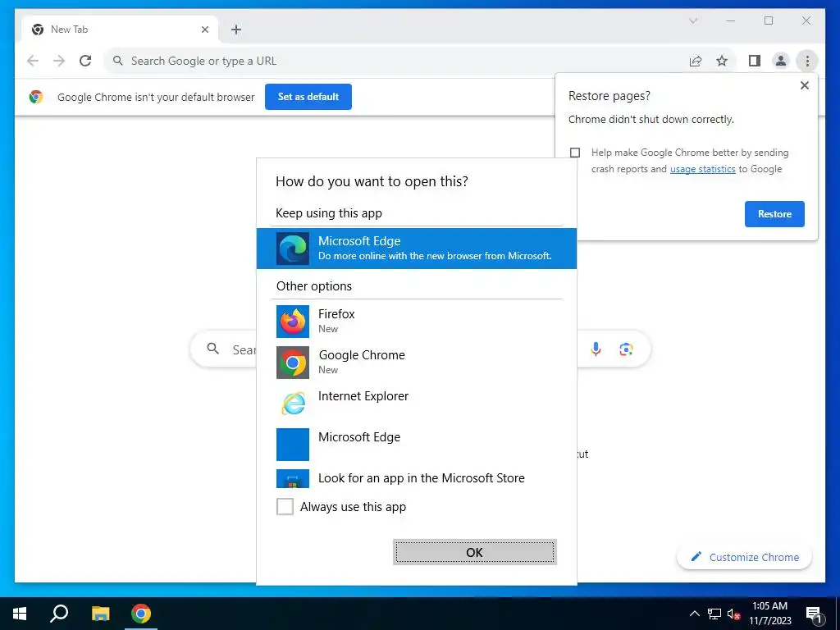Image resolution: width=840 pixels, height=630 pixels.
Task: Check the Always use this app box
Action: (x=285, y=506)
